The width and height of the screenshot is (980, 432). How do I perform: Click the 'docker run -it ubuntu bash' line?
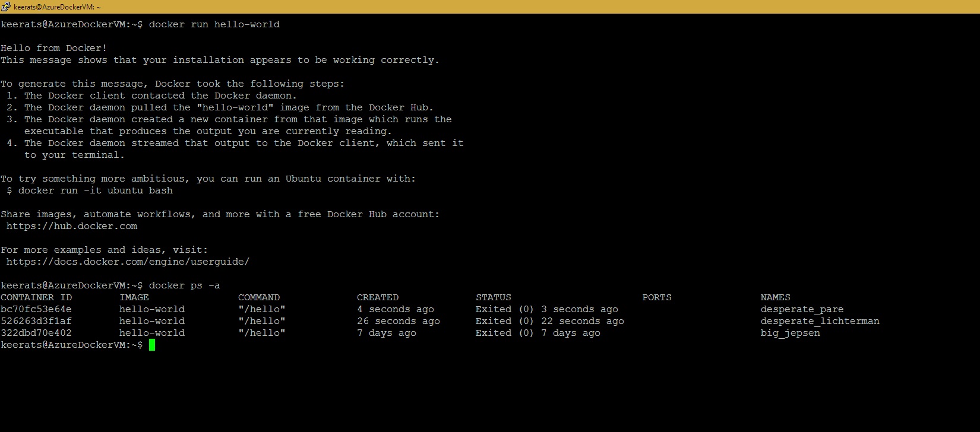pyautogui.click(x=90, y=190)
